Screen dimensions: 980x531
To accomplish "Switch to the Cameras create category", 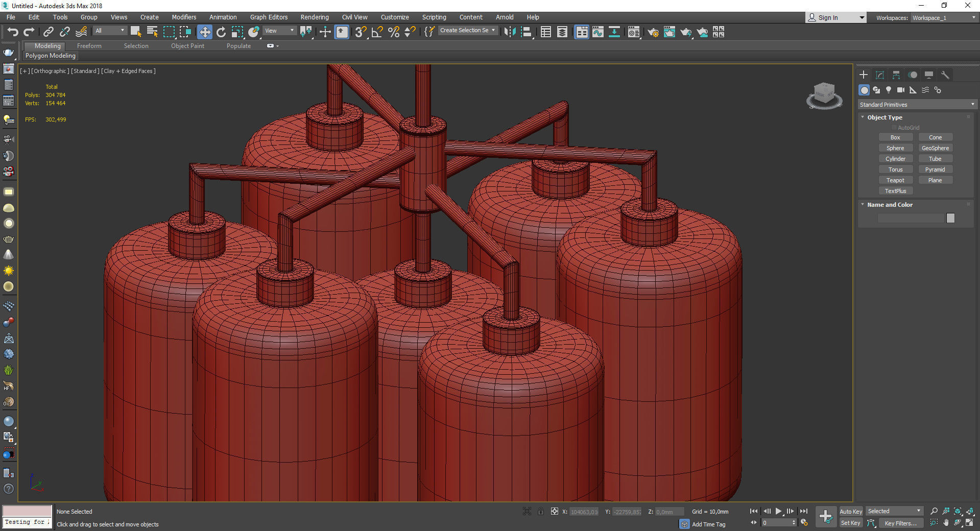I will 901,90.
